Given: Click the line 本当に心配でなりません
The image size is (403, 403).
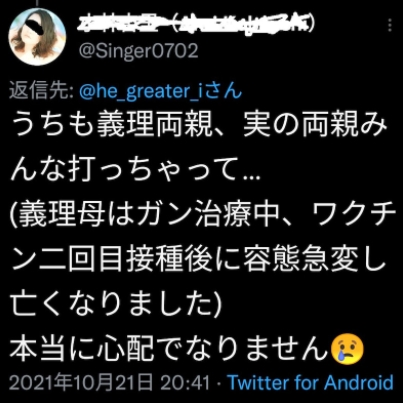Looking at the screenshot, I should 169,349.
